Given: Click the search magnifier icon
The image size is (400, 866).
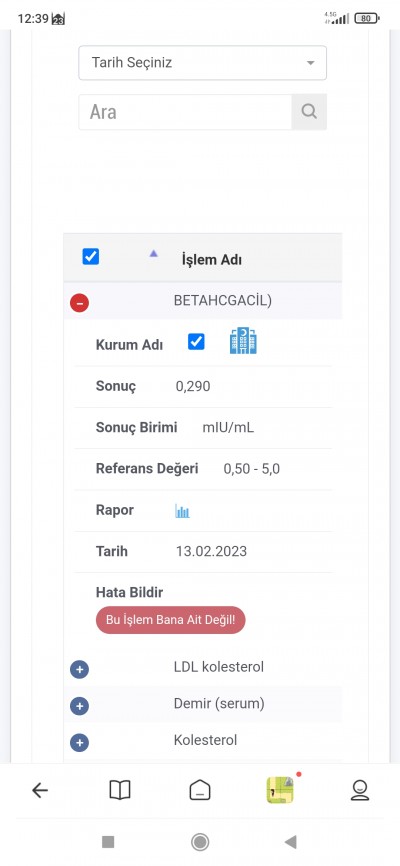Looking at the screenshot, I should 309,112.
